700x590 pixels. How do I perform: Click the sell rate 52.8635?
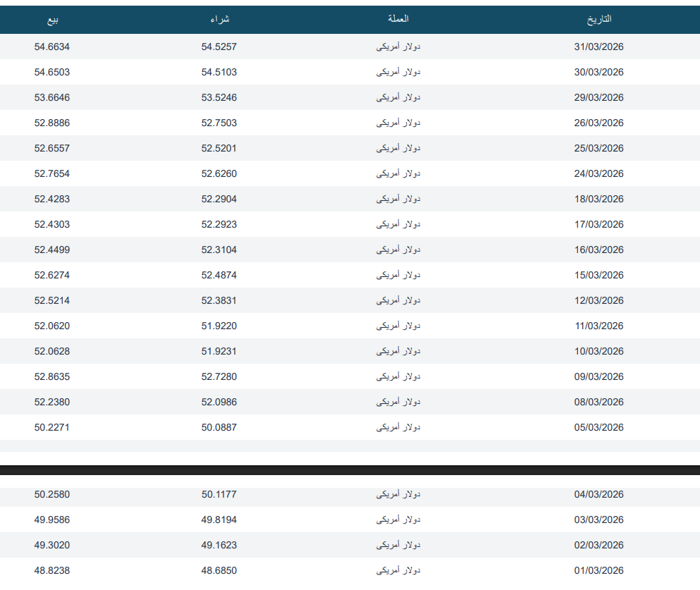(52, 376)
